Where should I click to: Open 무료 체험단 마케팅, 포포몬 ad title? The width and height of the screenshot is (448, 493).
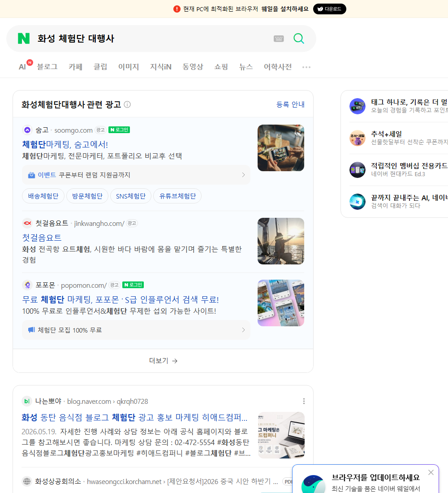click(121, 299)
